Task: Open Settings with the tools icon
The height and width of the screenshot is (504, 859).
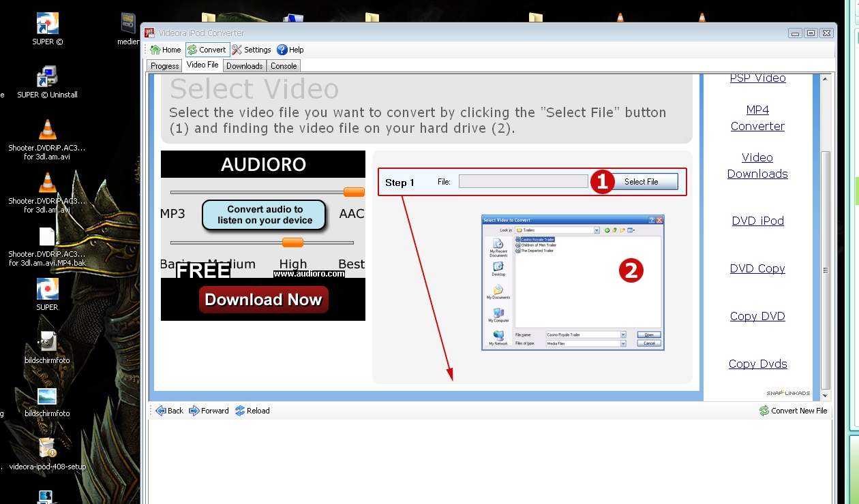Action: [x=252, y=50]
